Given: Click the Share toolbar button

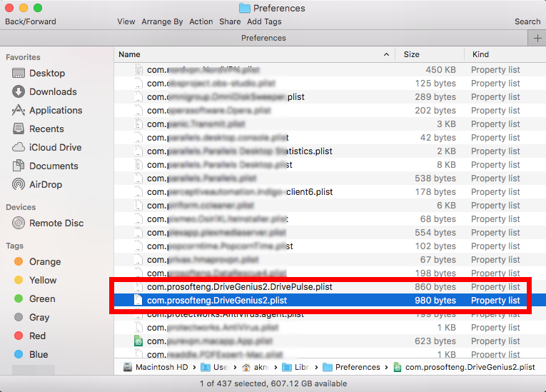Looking at the screenshot, I should [230, 21].
